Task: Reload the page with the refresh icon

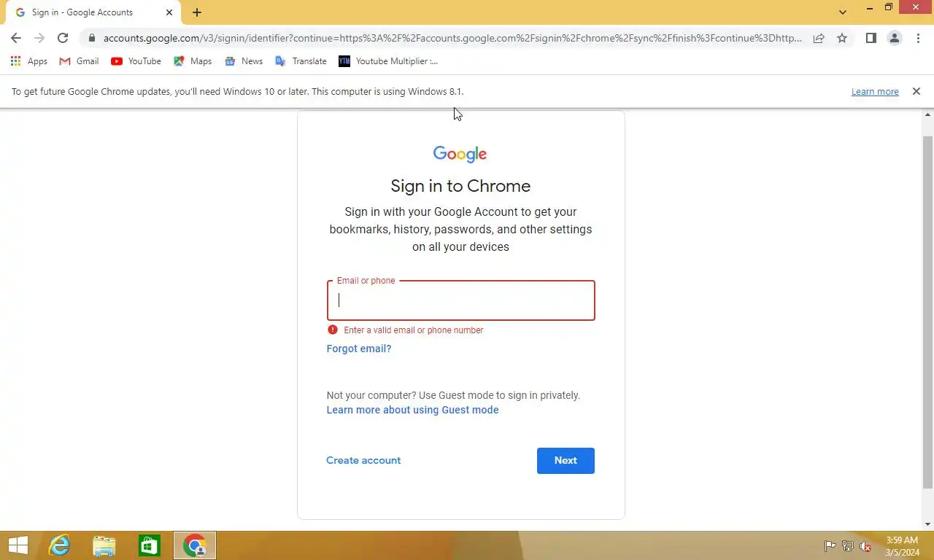Action: pos(63,38)
